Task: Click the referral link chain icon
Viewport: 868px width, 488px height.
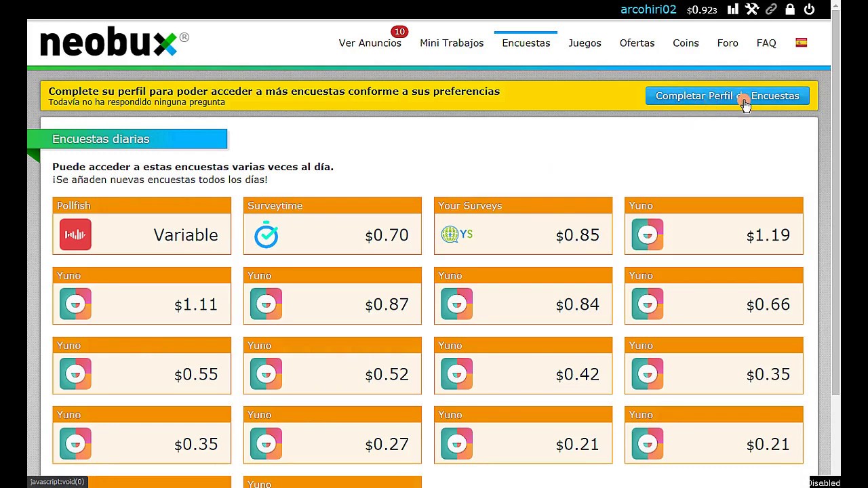Action: pos(771,9)
